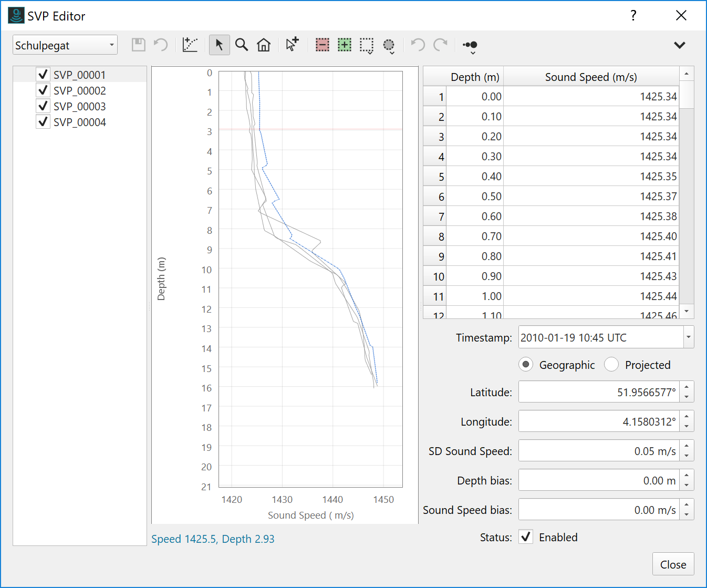
Task: Choose the add point cursor tool
Action: pos(292,44)
